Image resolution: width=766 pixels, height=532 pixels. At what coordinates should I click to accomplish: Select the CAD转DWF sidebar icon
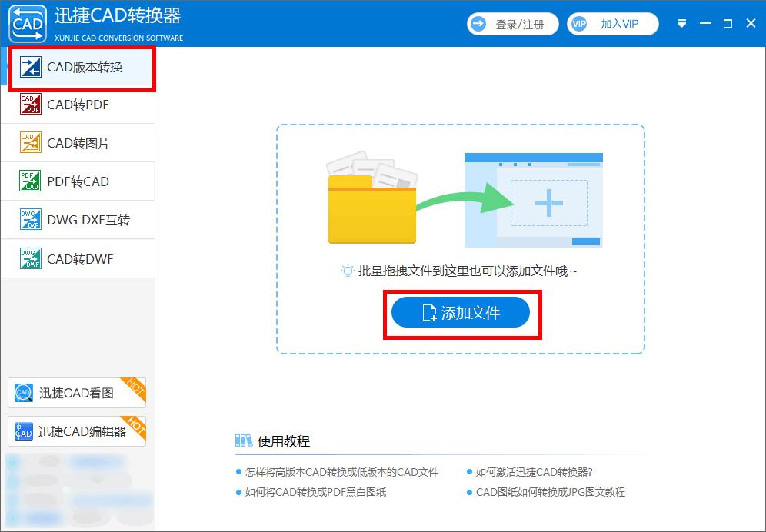pos(30,258)
